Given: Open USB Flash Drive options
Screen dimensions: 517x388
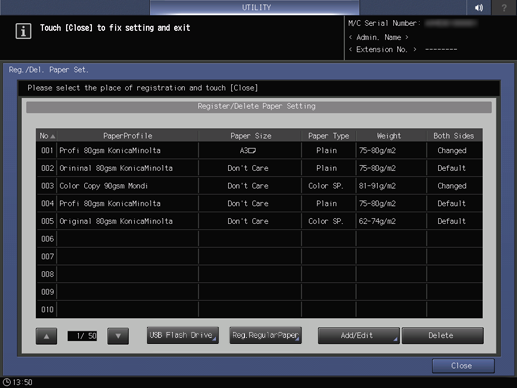Looking at the screenshot, I should click(183, 335).
